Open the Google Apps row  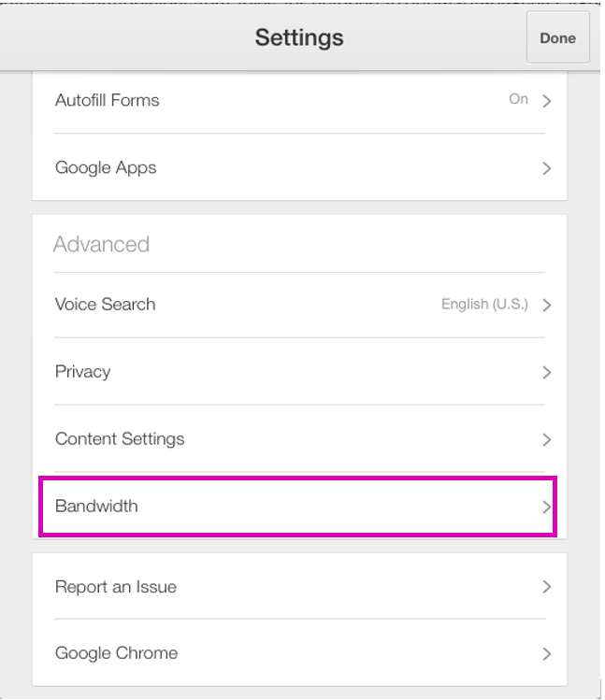pyautogui.click(x=299, y=167)
